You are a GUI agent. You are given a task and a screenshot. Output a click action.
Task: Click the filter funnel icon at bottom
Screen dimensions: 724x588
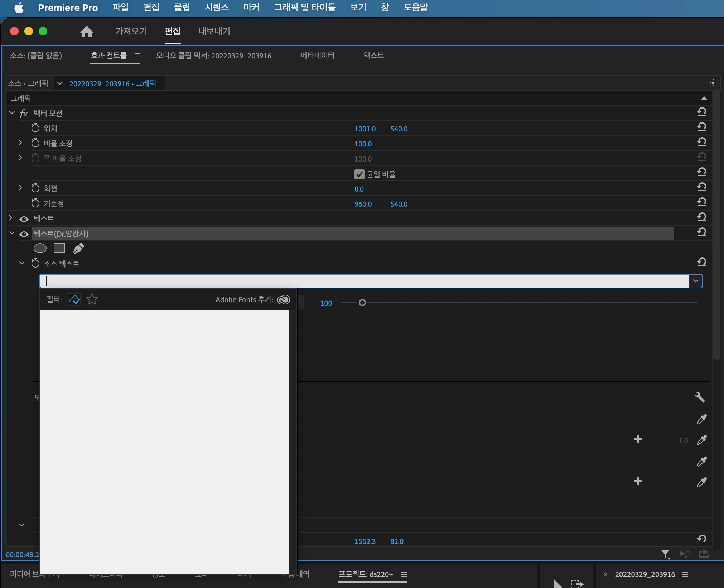coord(665,554)
